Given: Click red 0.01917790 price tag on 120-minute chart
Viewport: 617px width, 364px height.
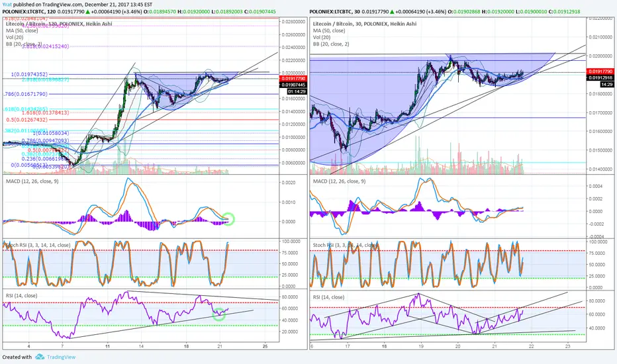Looking at the screenshot, I should pos(293,79).
